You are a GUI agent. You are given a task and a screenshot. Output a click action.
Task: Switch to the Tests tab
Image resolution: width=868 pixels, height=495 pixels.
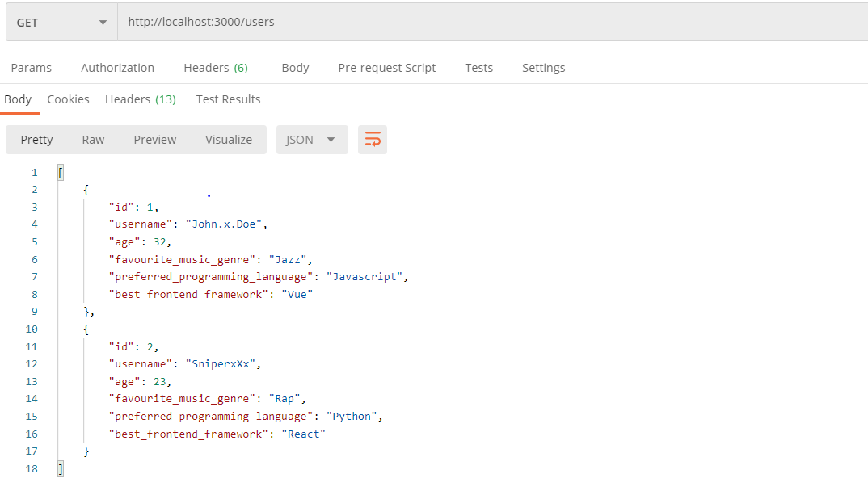pos(478,68)
